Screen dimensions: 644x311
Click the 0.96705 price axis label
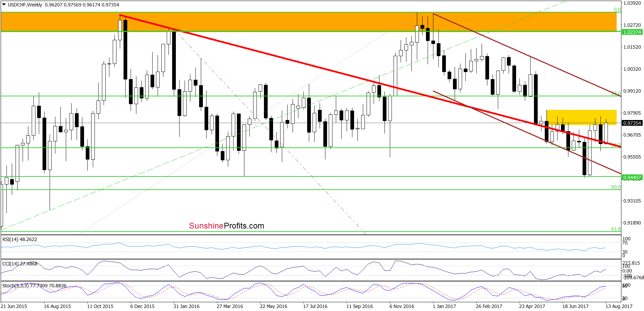(x=632, y=135)
